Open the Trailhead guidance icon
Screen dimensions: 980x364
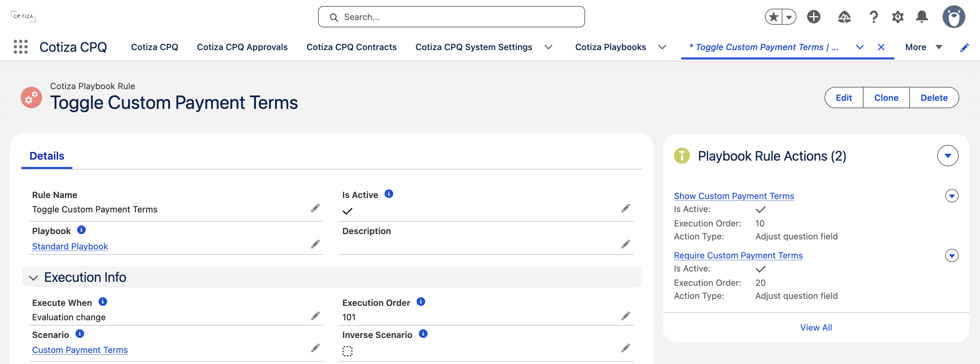pos(844,17)
